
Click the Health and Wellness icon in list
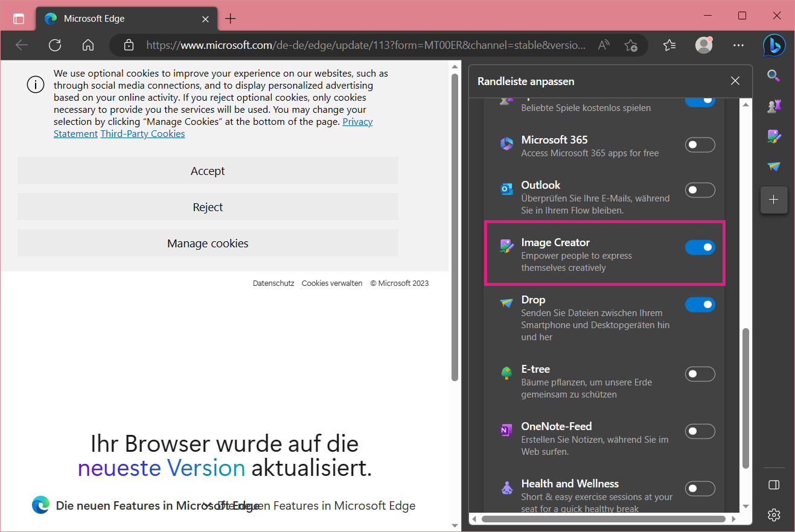coord(506,488)
